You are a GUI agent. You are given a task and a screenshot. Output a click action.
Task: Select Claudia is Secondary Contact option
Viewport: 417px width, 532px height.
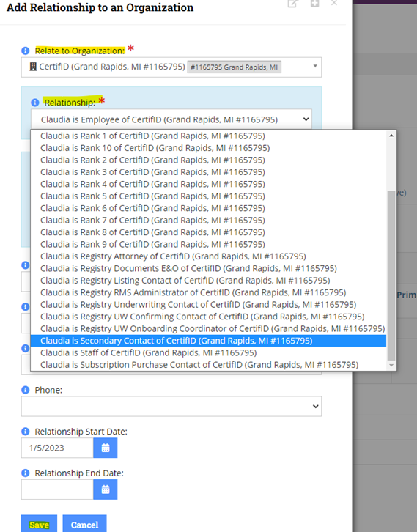click(x=208, y=341)
